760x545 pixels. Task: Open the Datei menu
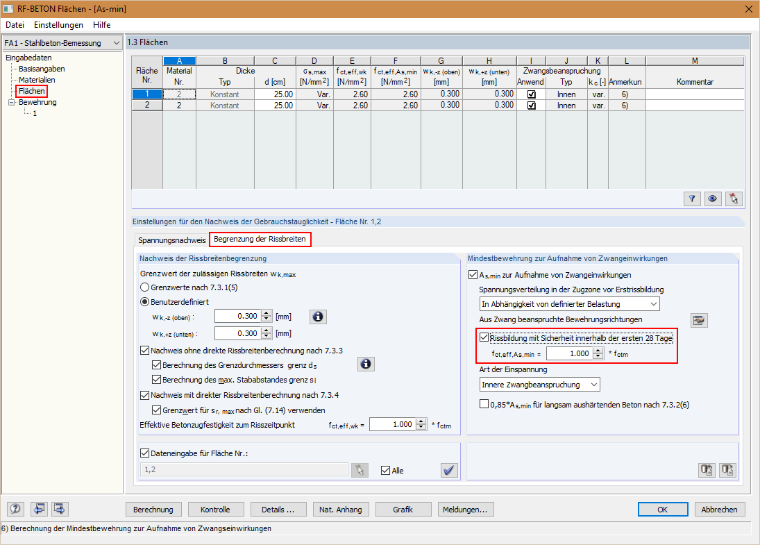click(x=15, y=25)
